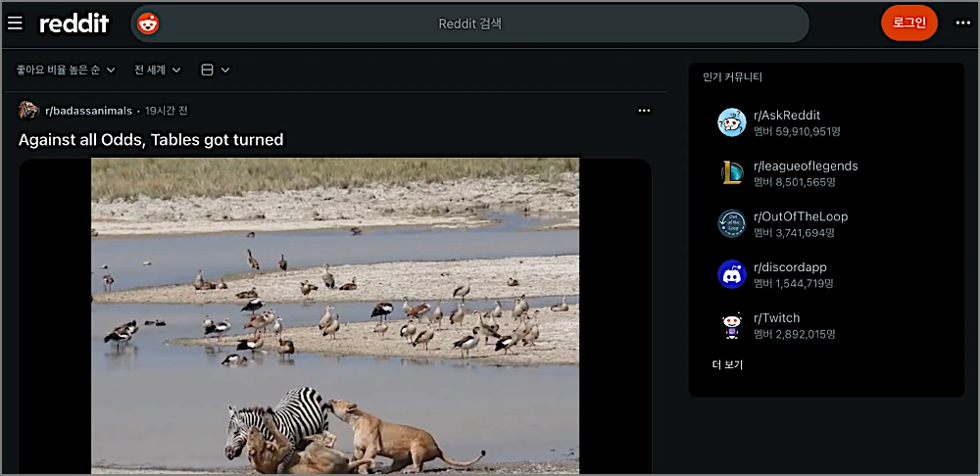Open the card view layout dropdown
The image size is (980, 476).
tap(216, 70)
